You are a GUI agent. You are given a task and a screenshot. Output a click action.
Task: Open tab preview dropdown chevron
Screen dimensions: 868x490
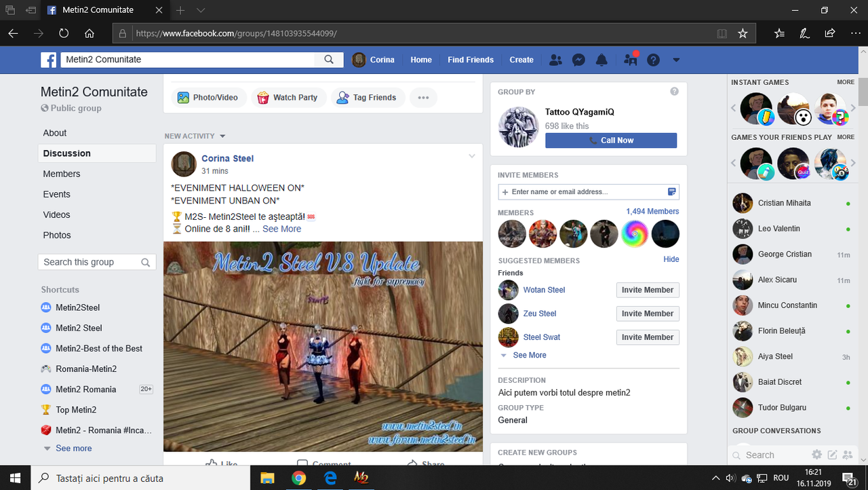(201, 10)
